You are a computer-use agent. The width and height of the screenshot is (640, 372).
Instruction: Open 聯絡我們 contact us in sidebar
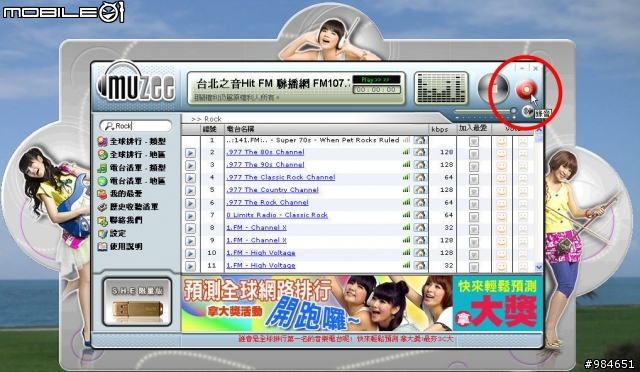[120, 221]
